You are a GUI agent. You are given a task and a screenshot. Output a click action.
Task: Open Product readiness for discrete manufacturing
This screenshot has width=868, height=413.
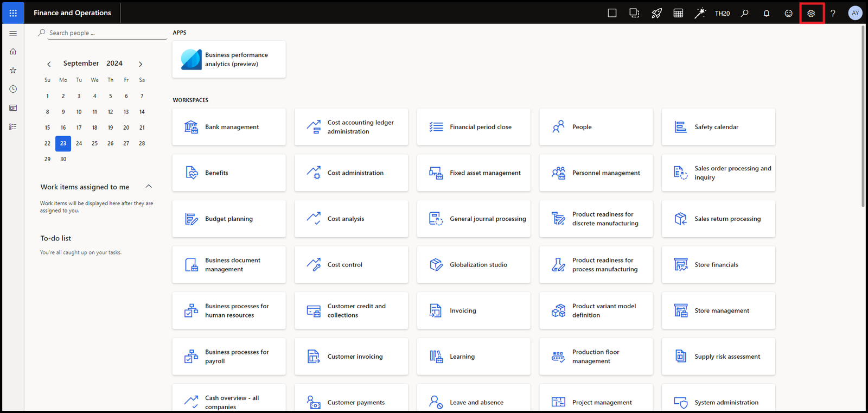(x=596, y=219)
